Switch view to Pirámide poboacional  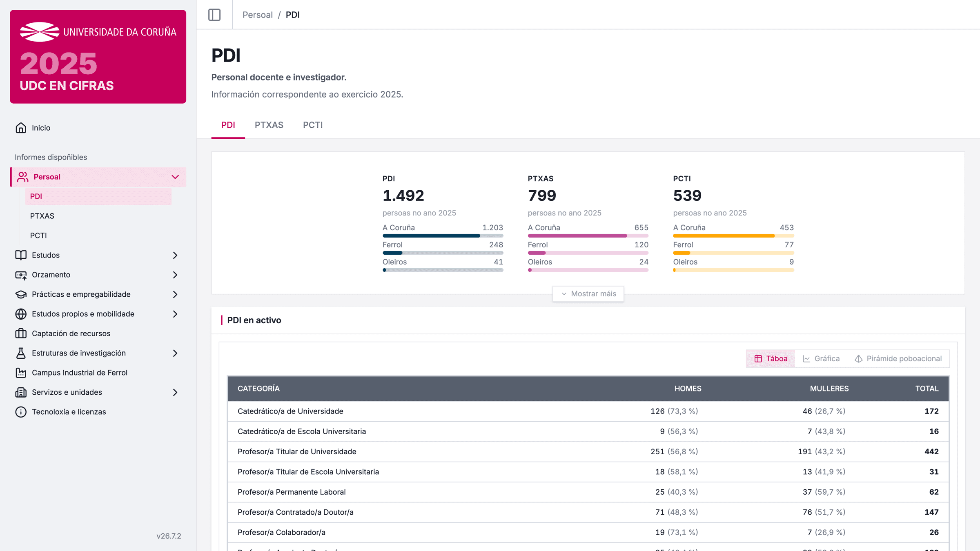898,359
